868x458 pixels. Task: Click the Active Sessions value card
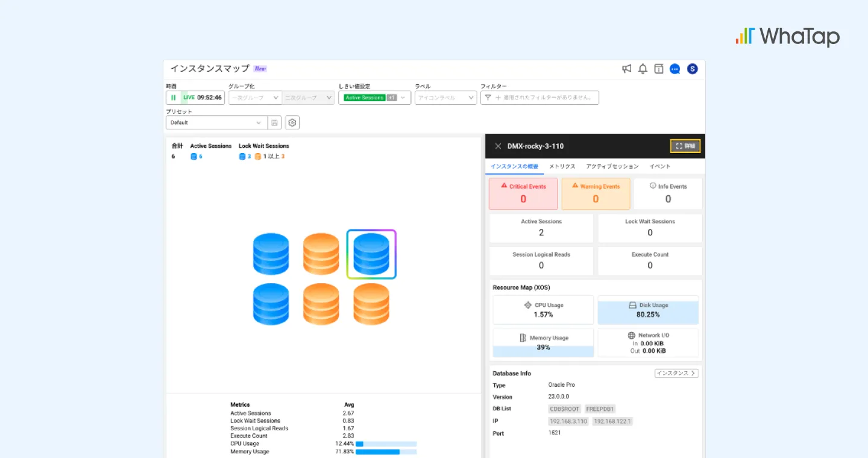click(x=541, y=228)
